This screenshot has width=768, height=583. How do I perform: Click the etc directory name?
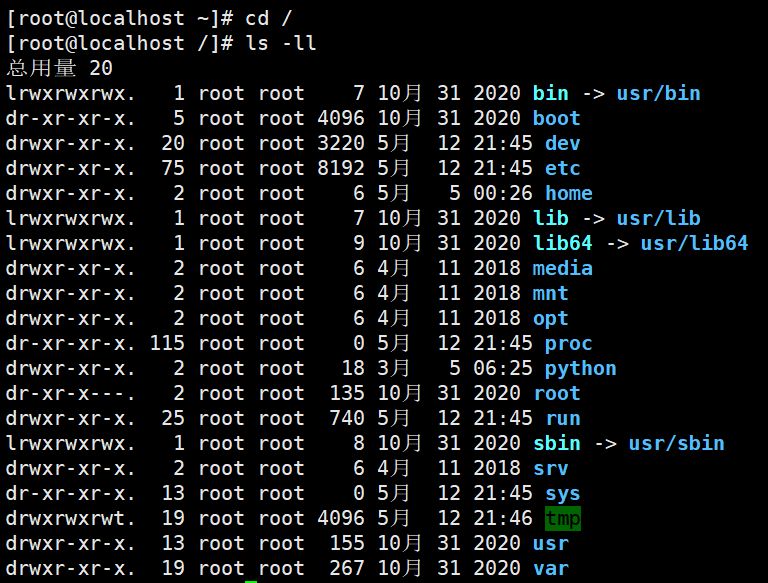pyautogui.click(x=562, y=169)
